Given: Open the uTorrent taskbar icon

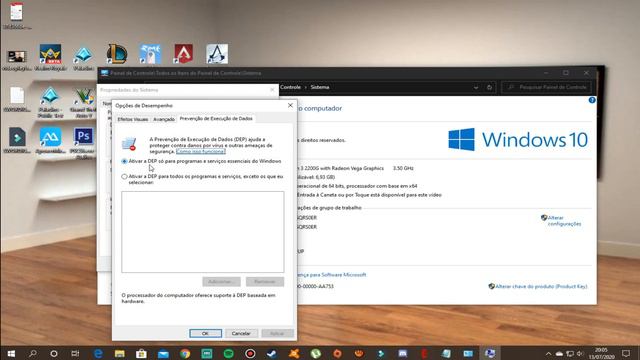Looking at the screenshot, I should pyautogui.click(x=316, y=353).
